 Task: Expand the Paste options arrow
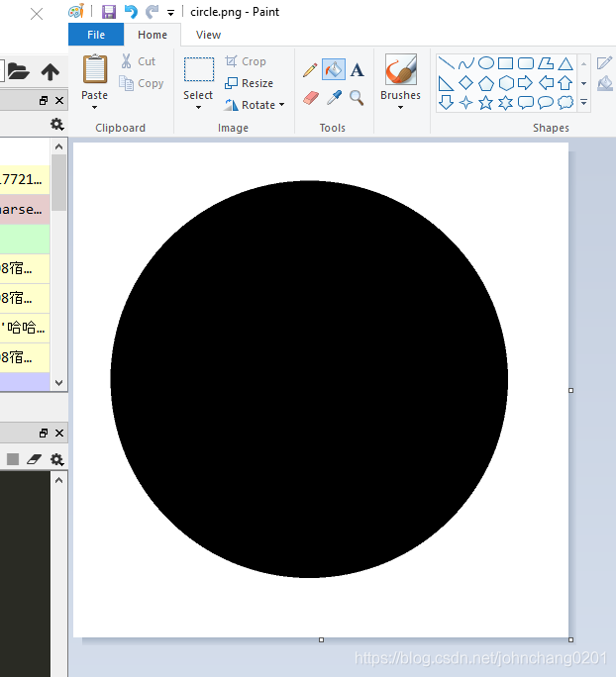pos(95,107)
